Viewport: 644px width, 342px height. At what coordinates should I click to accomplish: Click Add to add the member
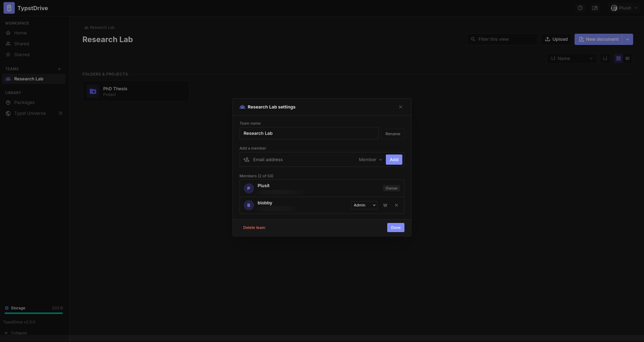(394, 159)
